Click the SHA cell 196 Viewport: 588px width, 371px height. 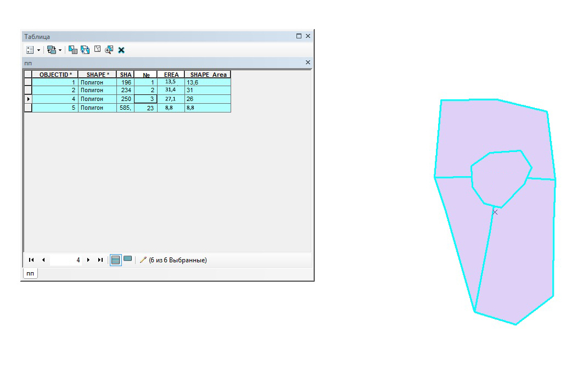126,82
